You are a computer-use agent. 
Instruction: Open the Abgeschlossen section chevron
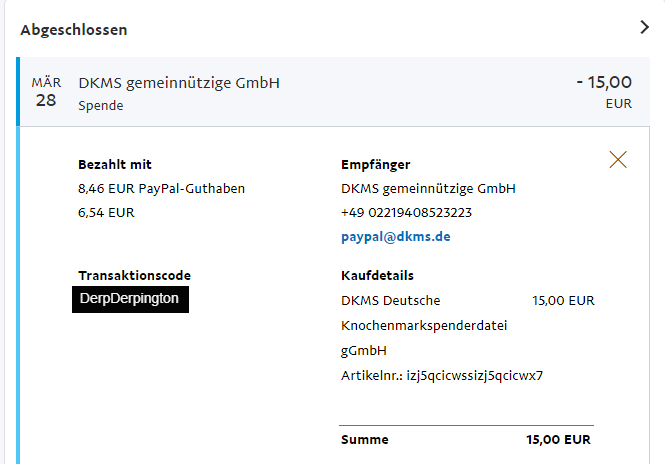pos(644,27)
